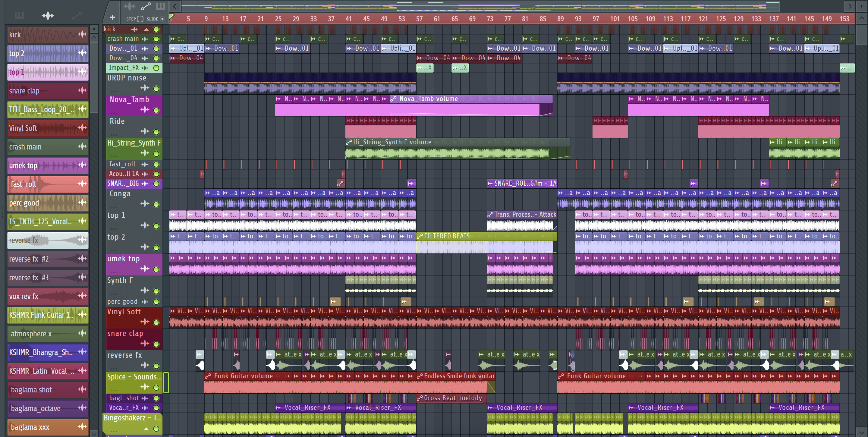868x437 pixels.
Task: Show audio clips in the picker panel
Action: click(x=48, y=15)
